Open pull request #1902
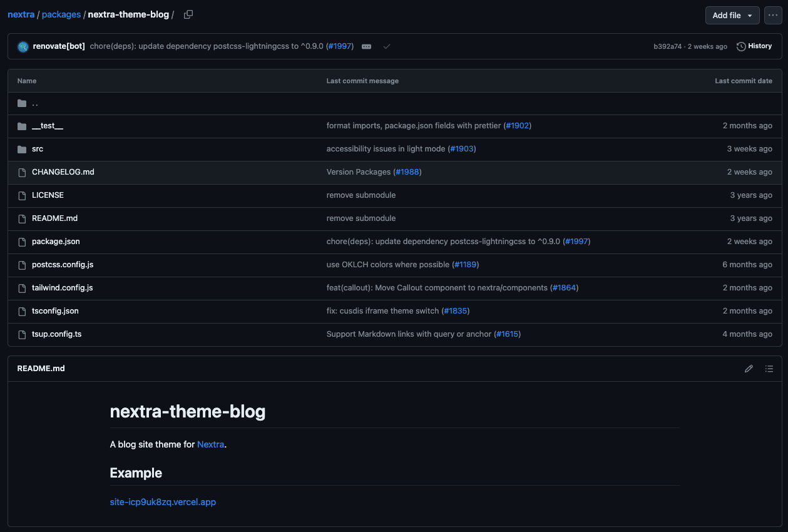 click(517, 126)
